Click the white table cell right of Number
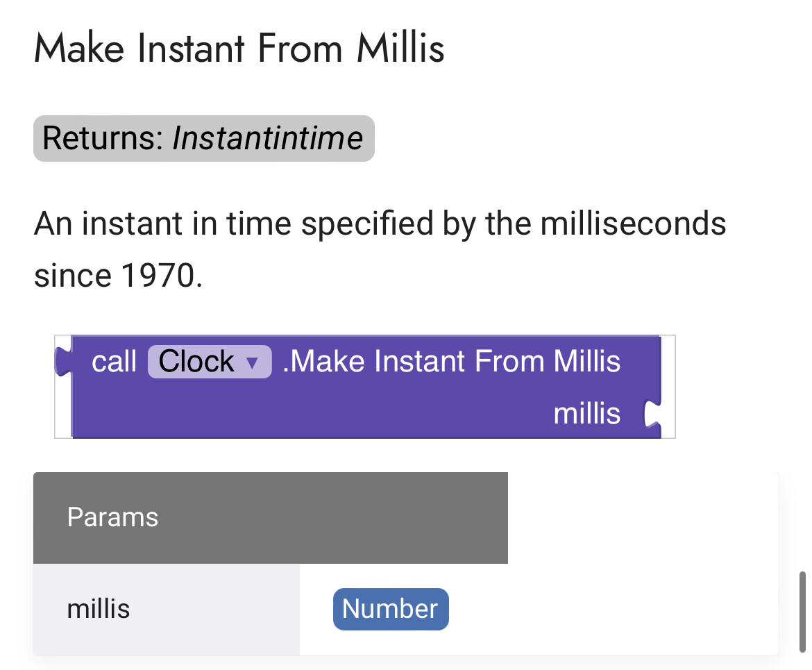Screen dimensions: 812x670 coord(611,609)
